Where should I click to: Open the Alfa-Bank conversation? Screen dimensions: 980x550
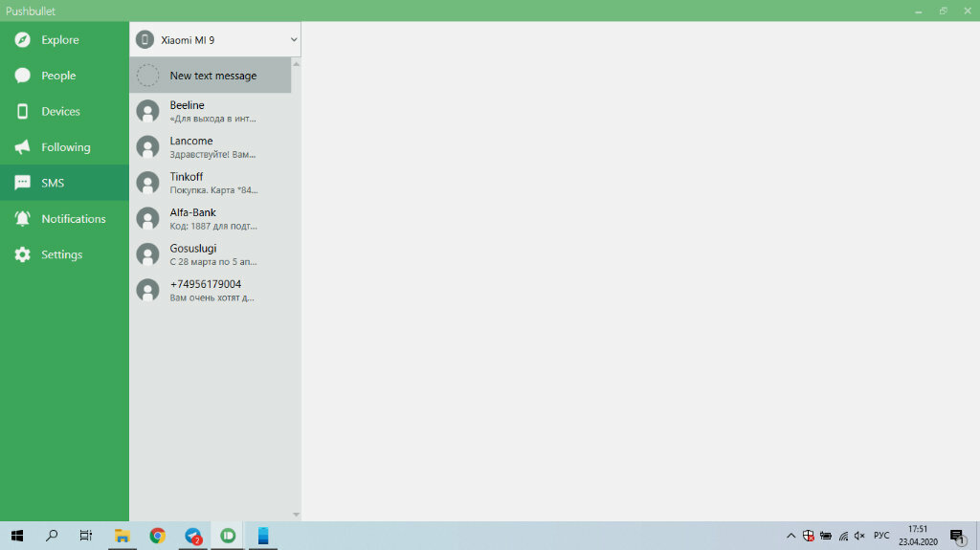pos(211,219)
